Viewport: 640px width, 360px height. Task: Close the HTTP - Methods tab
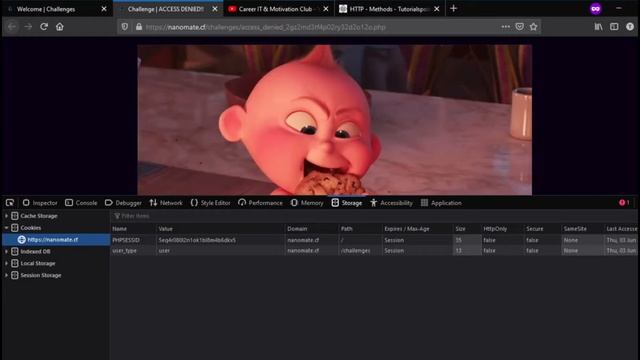point(437,9)
